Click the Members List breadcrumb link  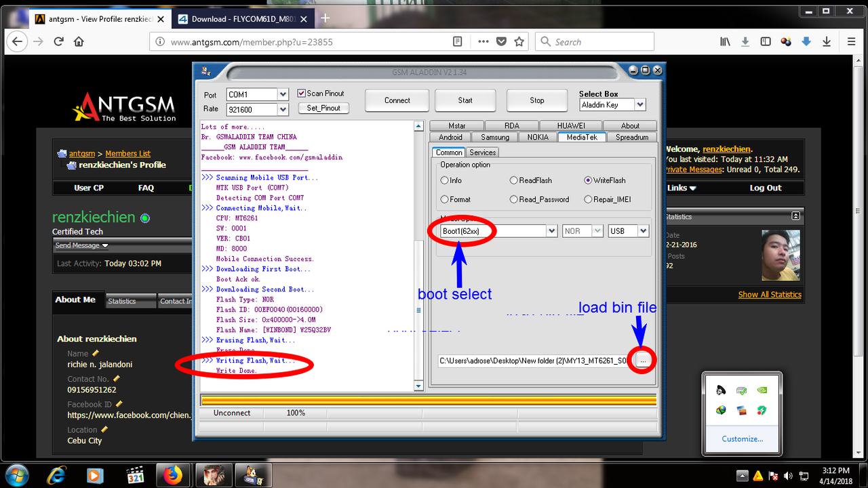(x=127, y=154)
